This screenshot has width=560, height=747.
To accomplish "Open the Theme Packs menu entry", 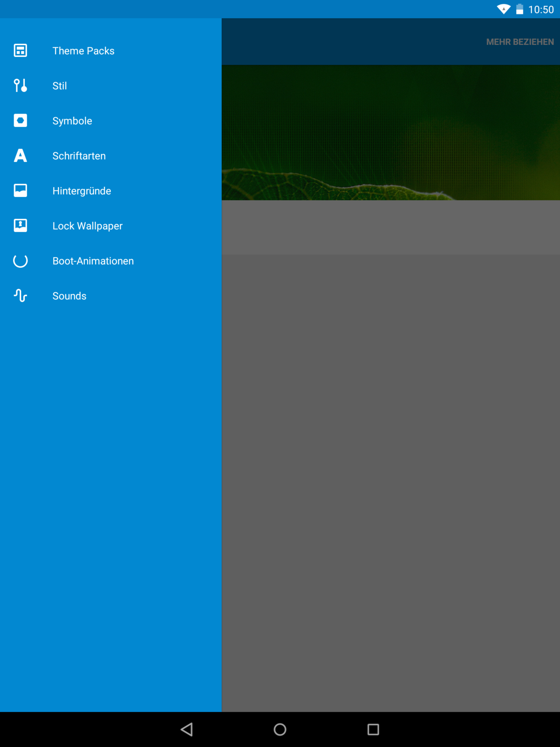I will coord(83,51).
